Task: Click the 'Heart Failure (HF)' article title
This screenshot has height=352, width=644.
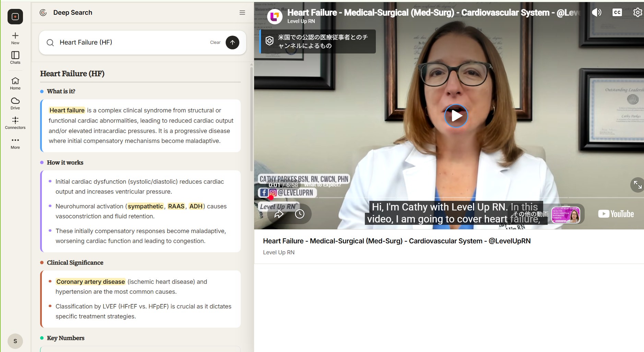Action: [72, 74]
